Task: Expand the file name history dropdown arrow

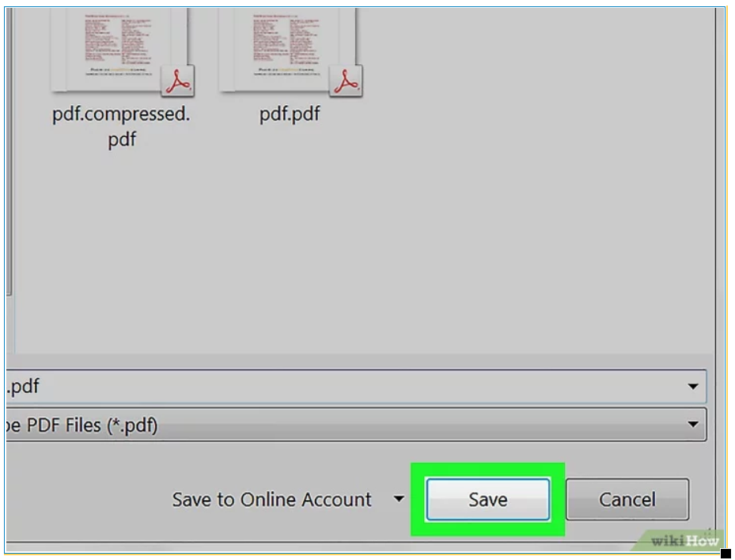Action: click(693, 387)
